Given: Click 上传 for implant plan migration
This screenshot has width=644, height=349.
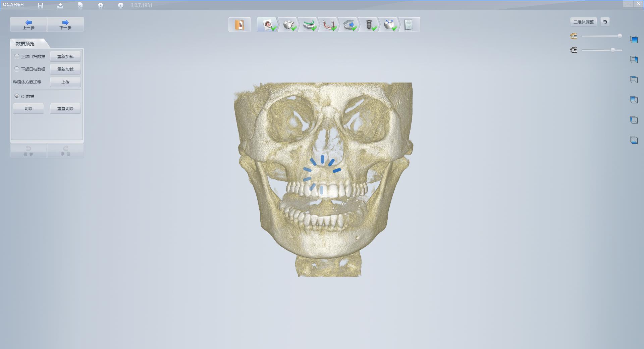Looking at the screenshot, I should click(x=65, y=82).
